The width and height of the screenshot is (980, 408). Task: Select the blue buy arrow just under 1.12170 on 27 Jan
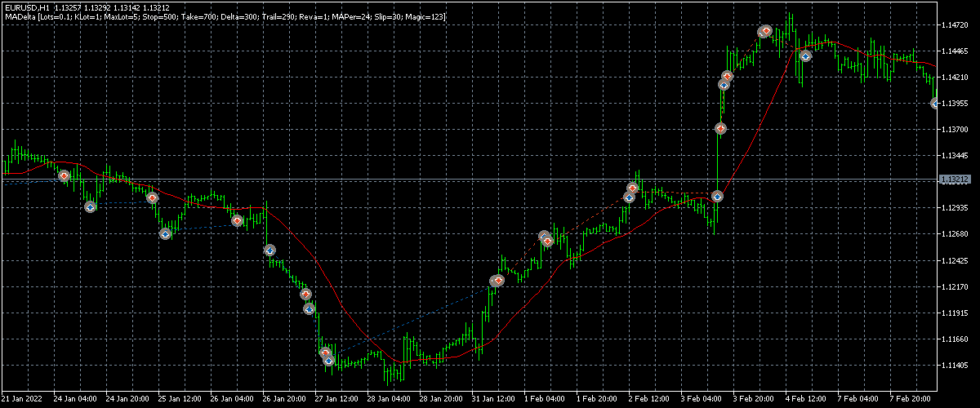[x=310, y=308]
